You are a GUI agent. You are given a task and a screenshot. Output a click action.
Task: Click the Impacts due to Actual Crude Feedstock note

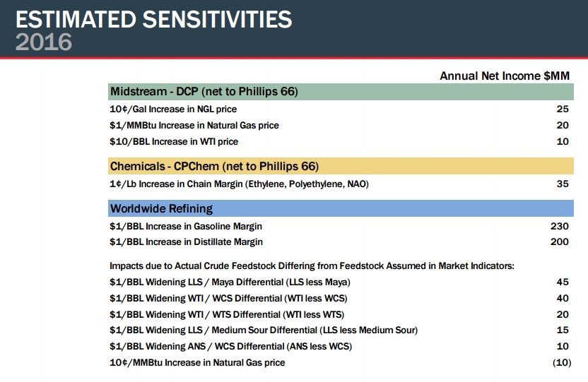pyautogui.click(x=312, y=266)
